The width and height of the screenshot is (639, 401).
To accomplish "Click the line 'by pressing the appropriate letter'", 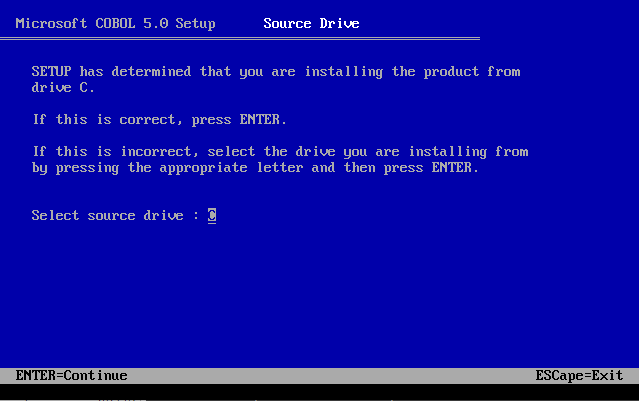I will (255, 168).
